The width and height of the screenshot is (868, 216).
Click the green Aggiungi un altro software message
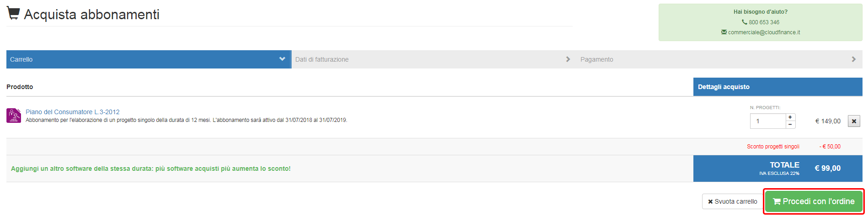point(151,169)
